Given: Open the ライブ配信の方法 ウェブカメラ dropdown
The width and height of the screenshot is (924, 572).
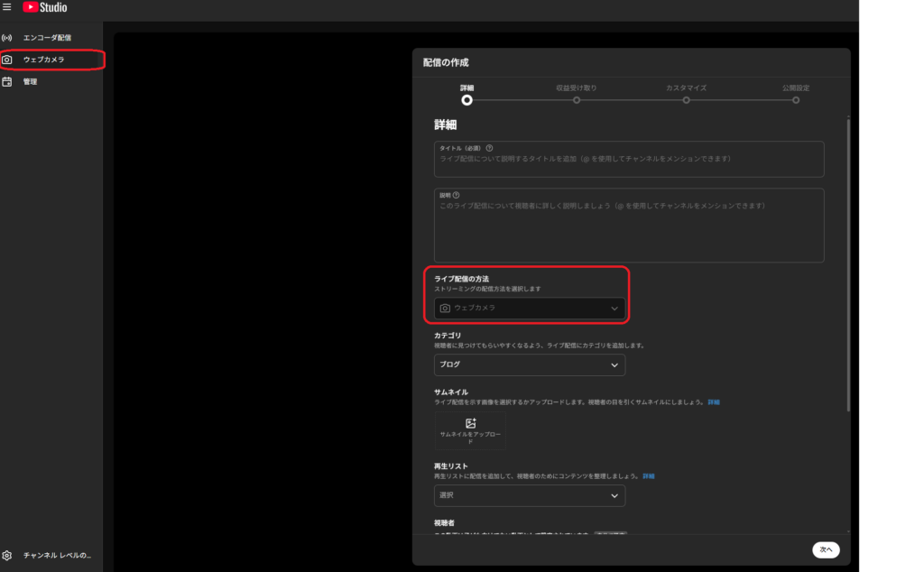Looking at the screenshot, I should 530,309.
